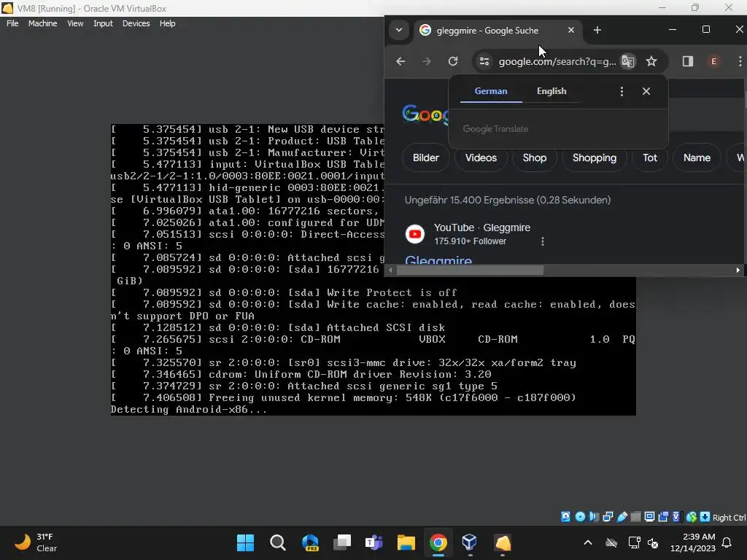This screenshot has height=560, width=747.
Task: Open the notification bell in taskbar
Action: click(x=727, y=542)
